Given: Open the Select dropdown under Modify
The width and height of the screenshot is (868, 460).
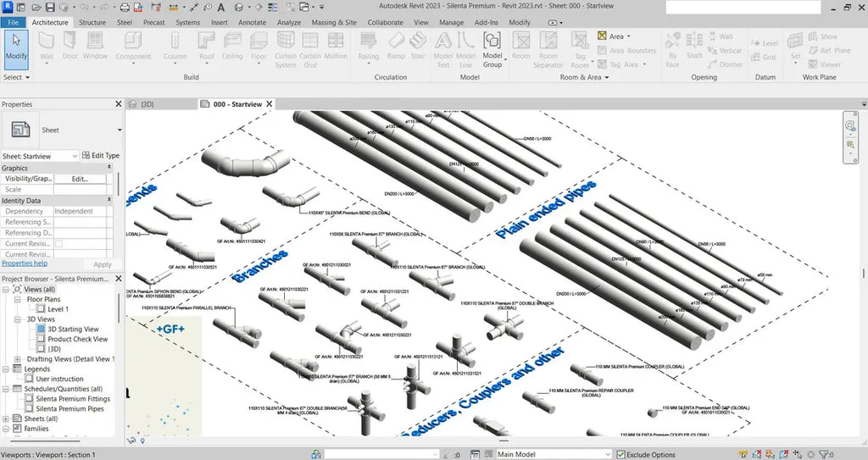Looking at the screenshot, I should (16, 77).
